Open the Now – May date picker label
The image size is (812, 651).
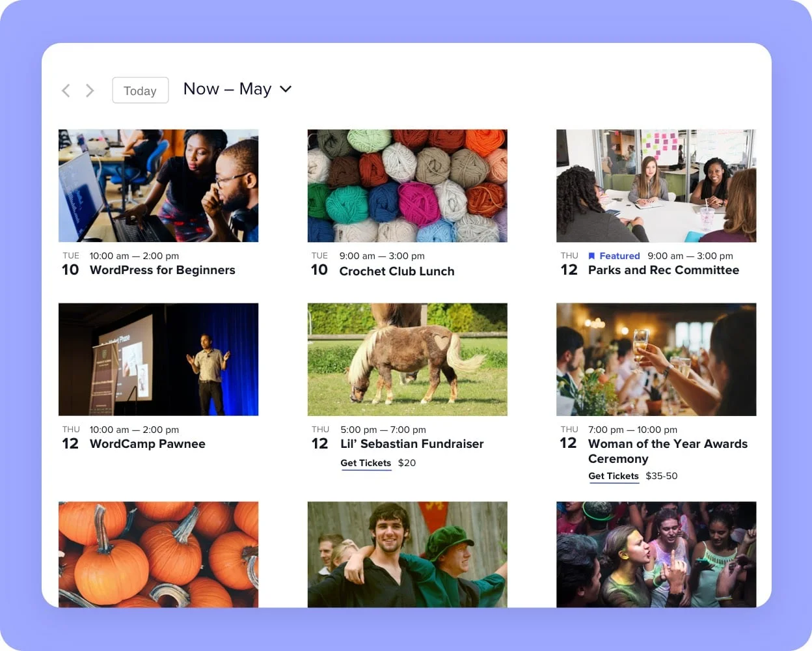click(x=227, y=89)
